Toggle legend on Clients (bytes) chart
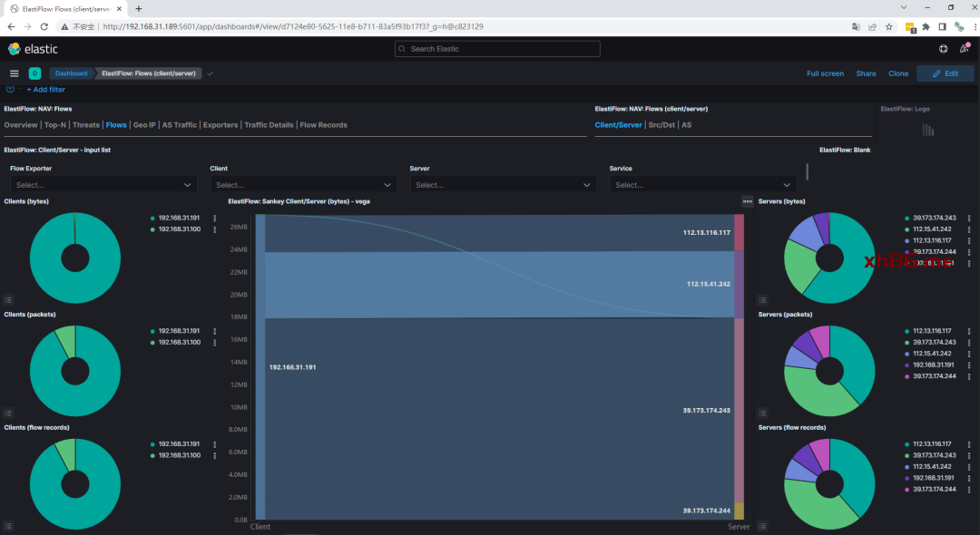Viewport: 980px width, 535px height. (9, 299)
